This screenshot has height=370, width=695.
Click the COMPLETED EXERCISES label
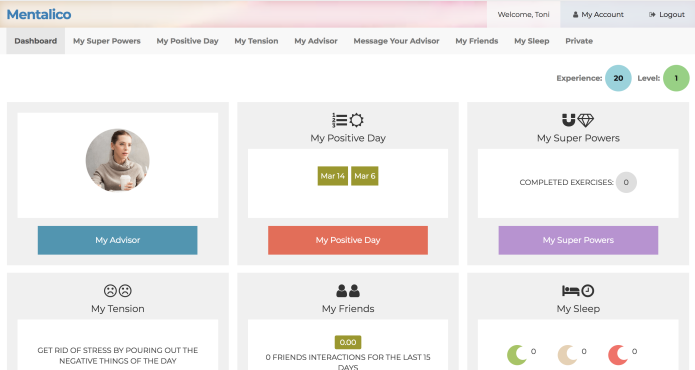click(566, 183)
